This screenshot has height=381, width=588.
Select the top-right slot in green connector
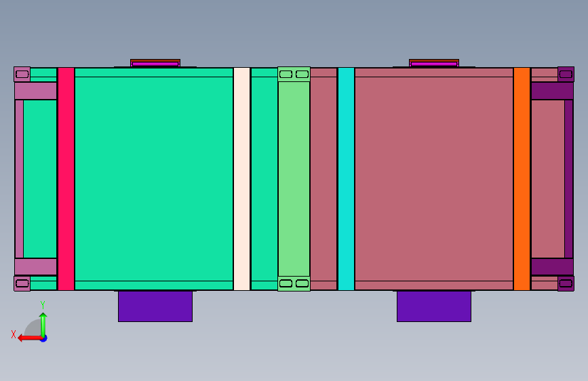[302, 75]
